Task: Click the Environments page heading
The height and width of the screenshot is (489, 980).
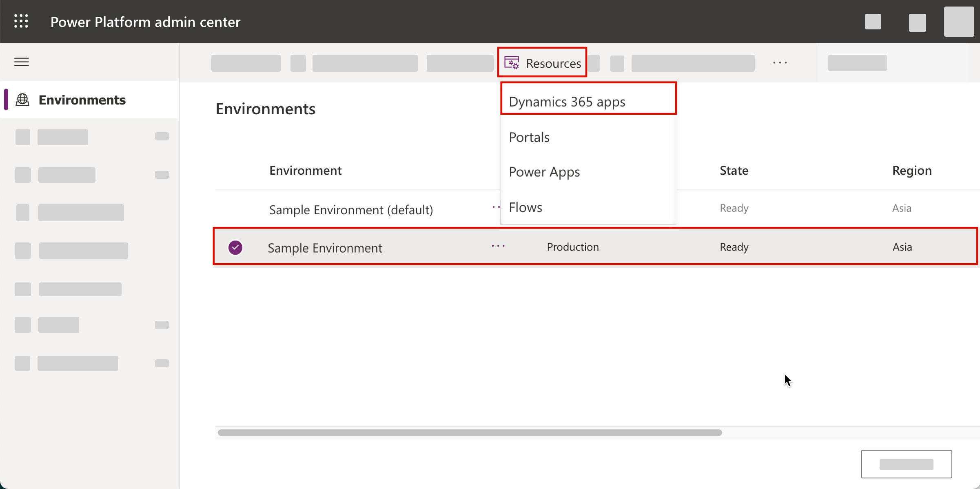Action: pos(265,109)
